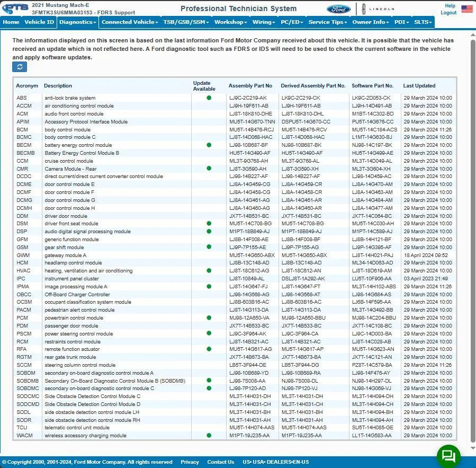
Task: Open the TSB/GSB/SSM dropdown
Action: point(186,22)
